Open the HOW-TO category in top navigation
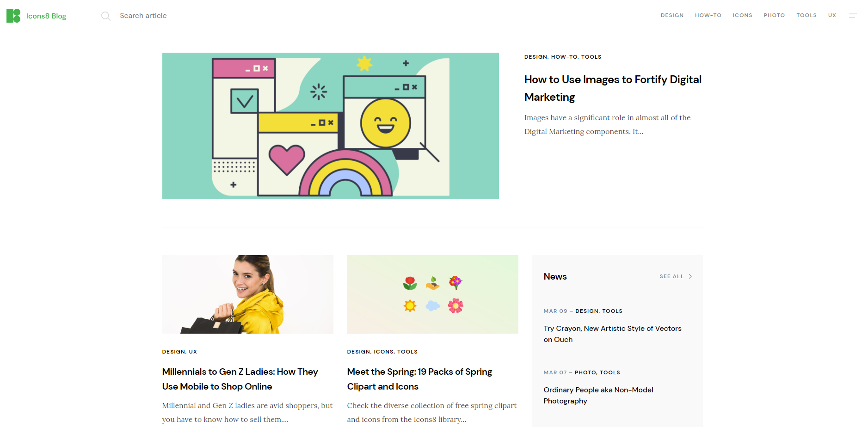This screenshot has height=427, width=868. click(708, 15)
